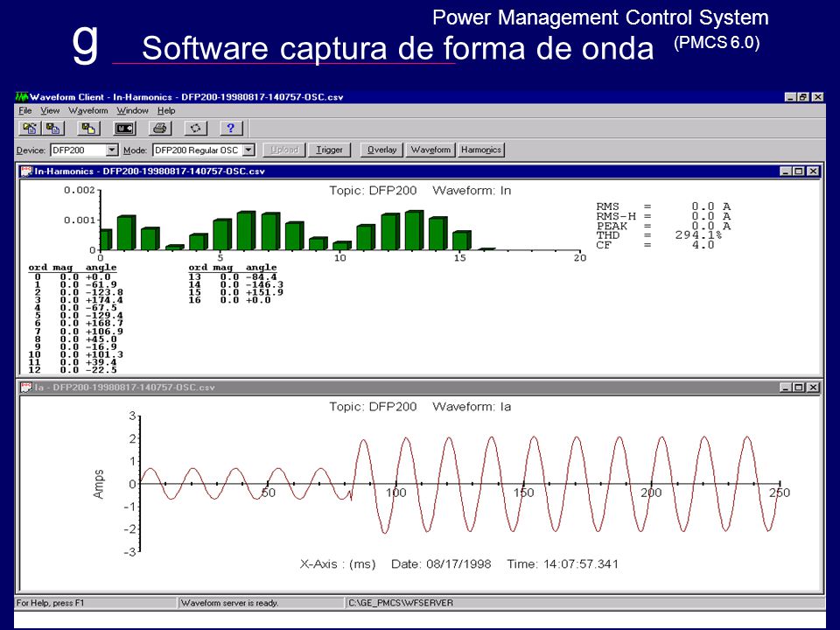
Task: Click the 'Power Management Control System' heading
Action: 600,17
